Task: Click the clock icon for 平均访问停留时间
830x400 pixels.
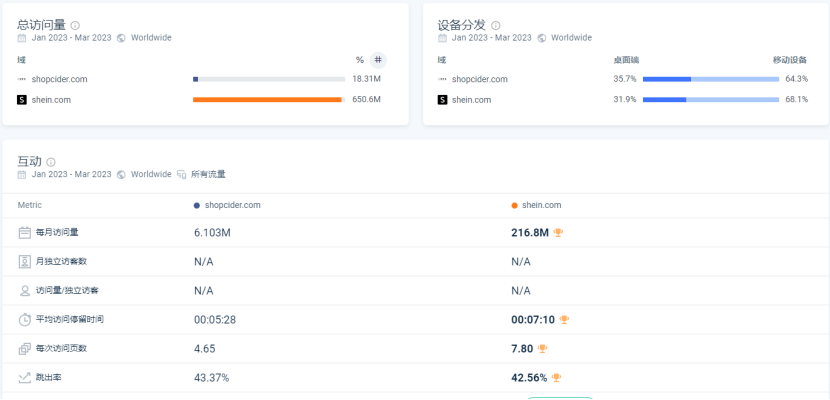Action: click(25, 319)
